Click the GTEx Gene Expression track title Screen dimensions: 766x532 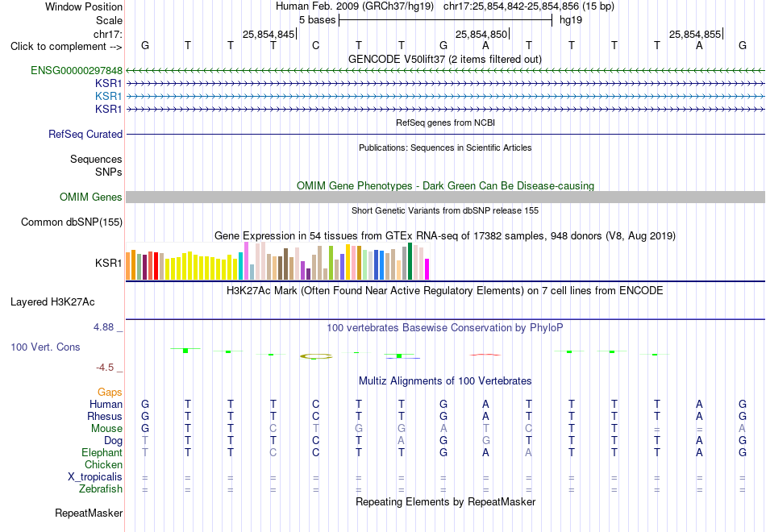pyautogui.click(x=444, y=236)
